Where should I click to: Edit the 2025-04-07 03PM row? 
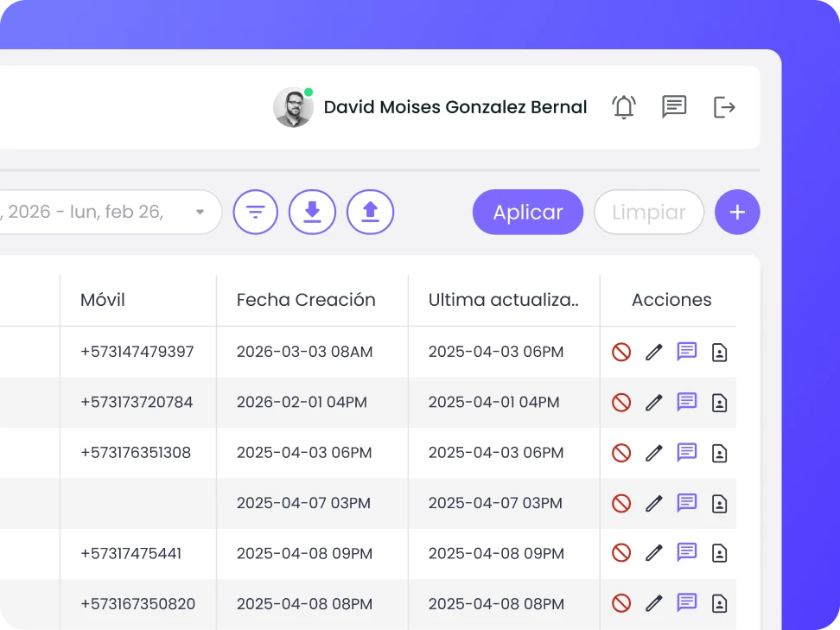click(x=654, y=503)
